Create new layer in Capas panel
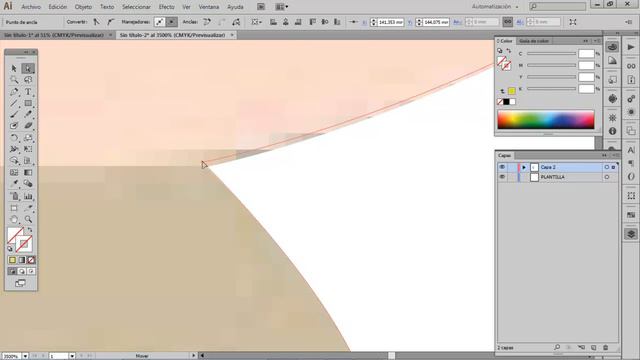 point(593,348)
